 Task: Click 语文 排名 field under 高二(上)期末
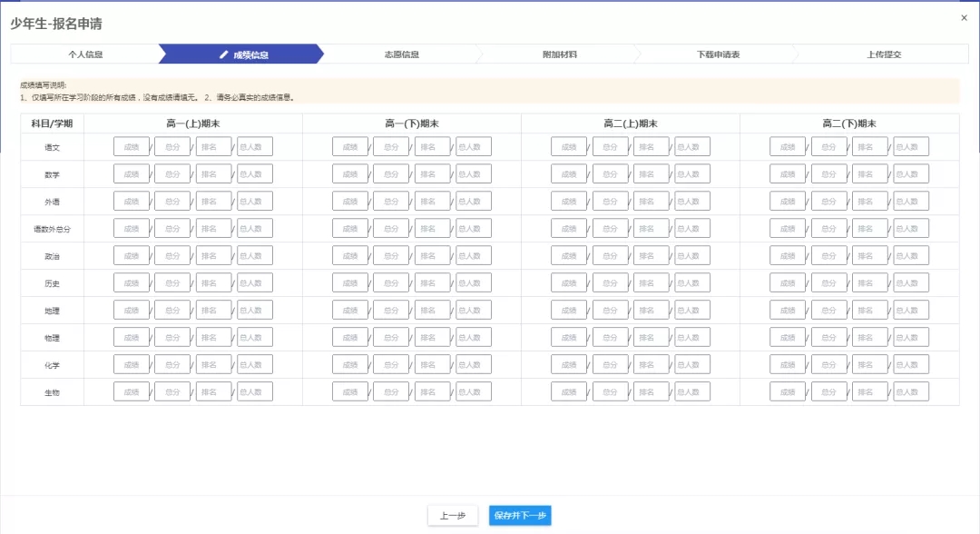click(x=651, y=147)
